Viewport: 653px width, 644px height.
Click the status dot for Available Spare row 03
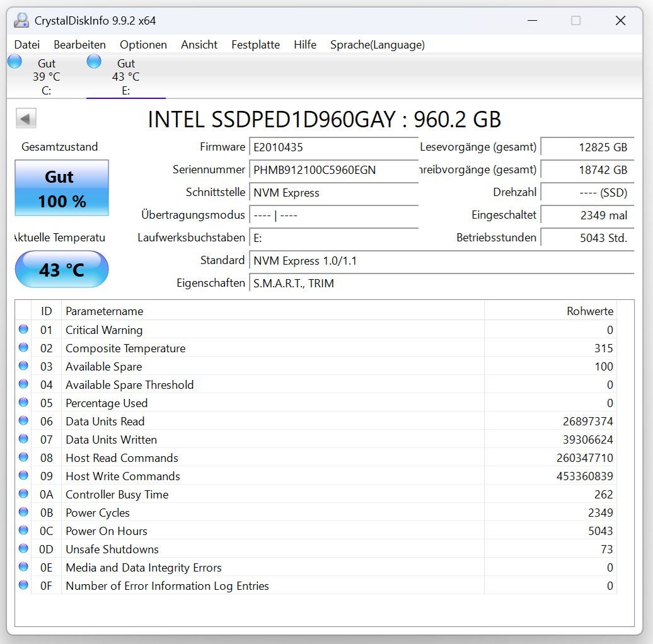coord(23,366)
